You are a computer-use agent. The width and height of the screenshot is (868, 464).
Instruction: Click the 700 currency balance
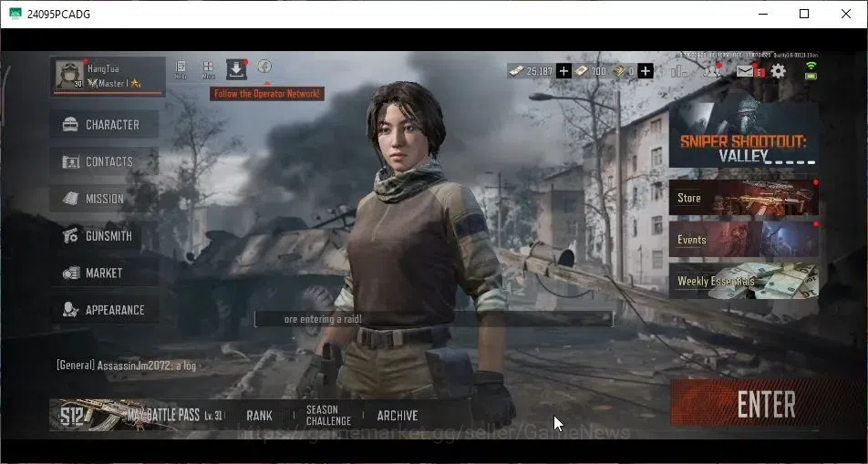coord(591,71)
